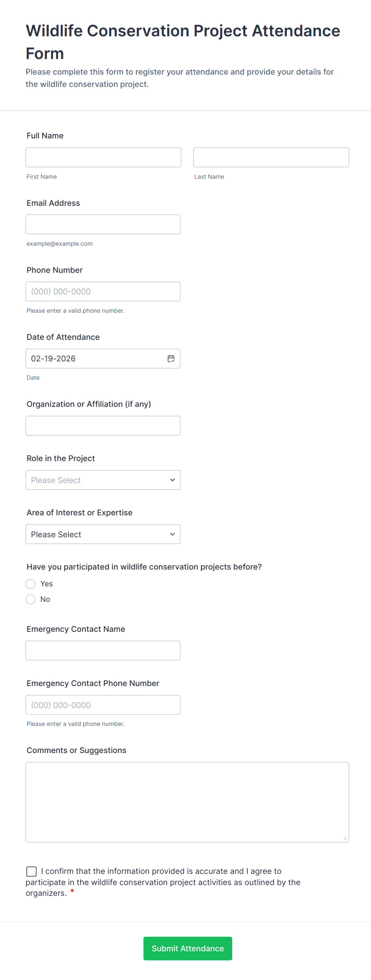The image size is (371, 980).
Task: Click the Full Name field label
Action: [x=45, y=136]
